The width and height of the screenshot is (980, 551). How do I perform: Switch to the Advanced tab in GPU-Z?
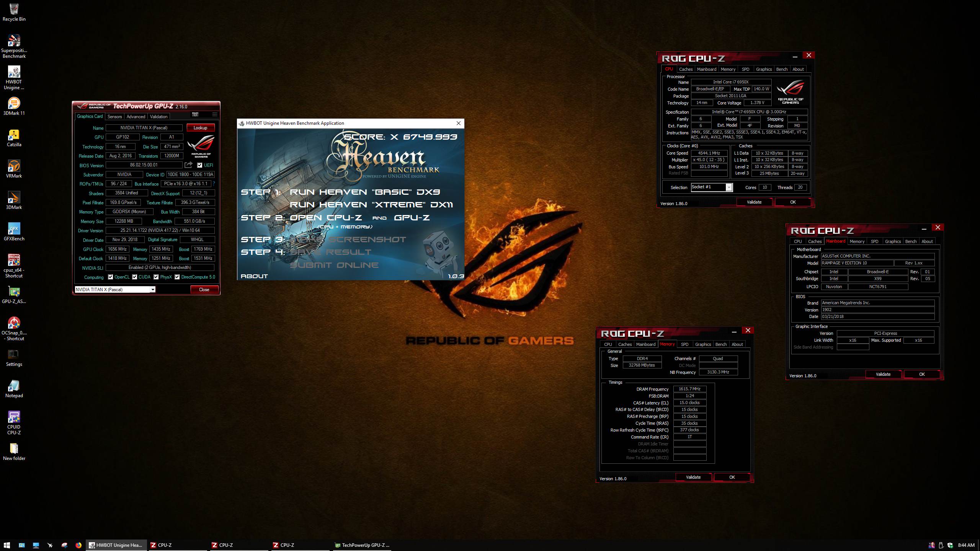136,117
